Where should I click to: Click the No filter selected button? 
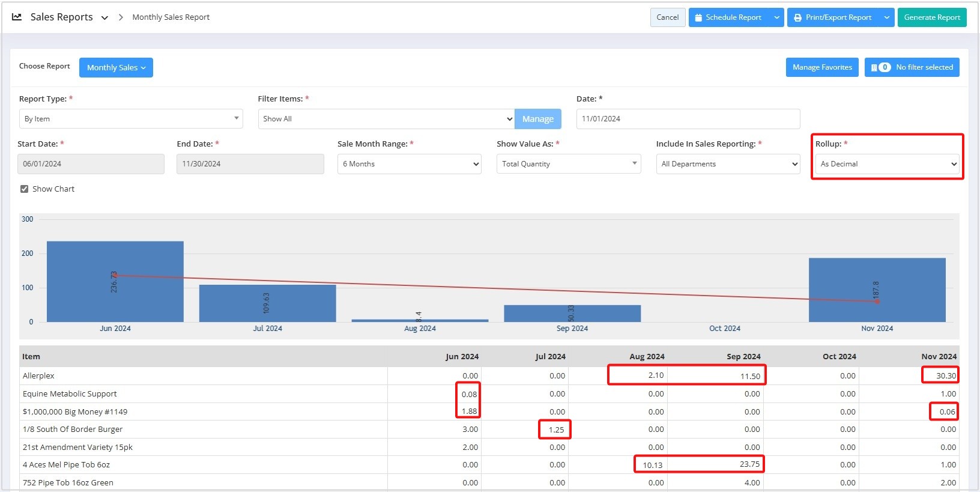tap(912, 67)
